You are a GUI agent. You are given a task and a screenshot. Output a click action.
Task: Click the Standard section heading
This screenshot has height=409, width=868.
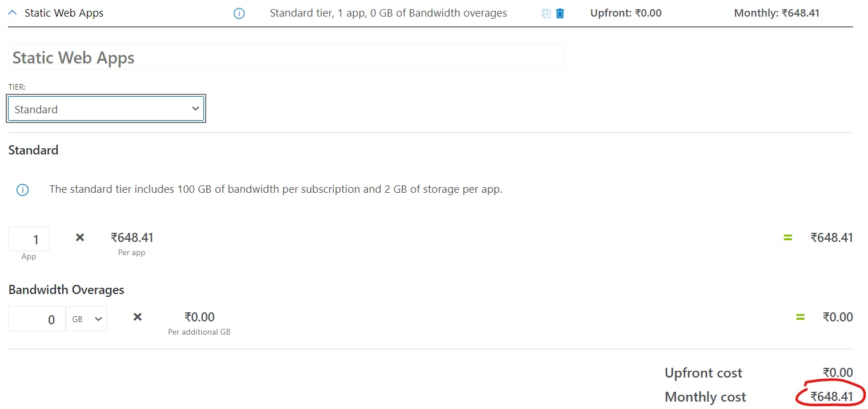point(33,150)
